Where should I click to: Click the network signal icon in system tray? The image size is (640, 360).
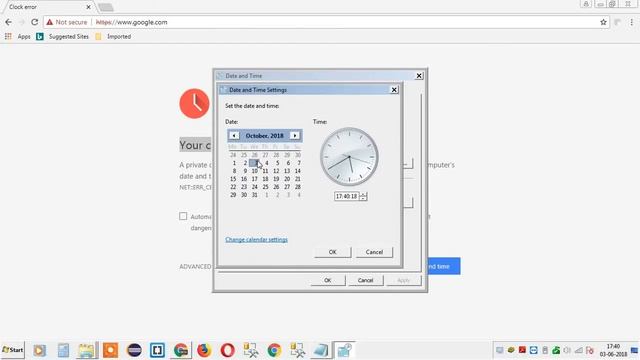click(x=578, y=350)
